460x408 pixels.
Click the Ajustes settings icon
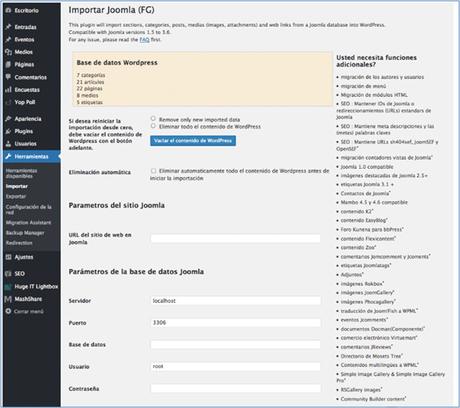8,257
